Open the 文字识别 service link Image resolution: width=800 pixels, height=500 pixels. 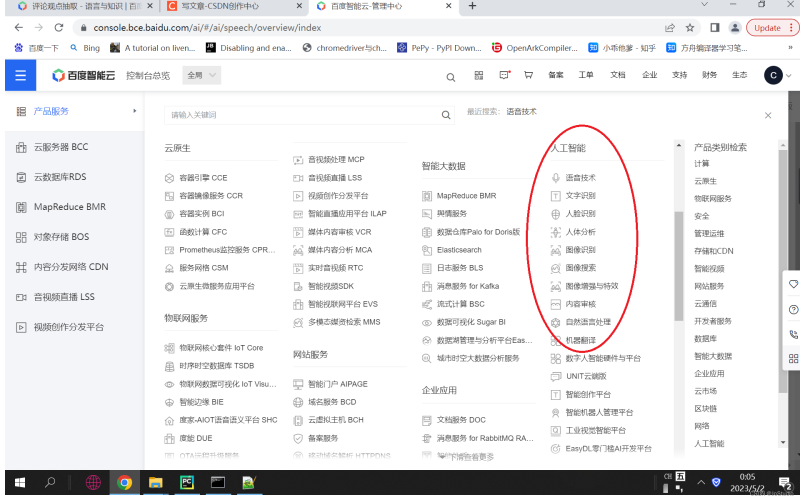click(x=580, y=196)
